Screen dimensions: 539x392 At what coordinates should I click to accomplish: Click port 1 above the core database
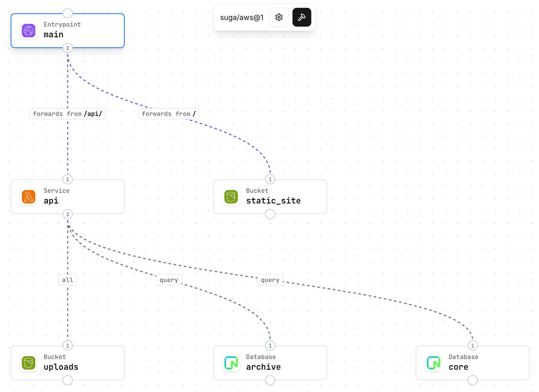pyautogui.click(x=472, y=345)
